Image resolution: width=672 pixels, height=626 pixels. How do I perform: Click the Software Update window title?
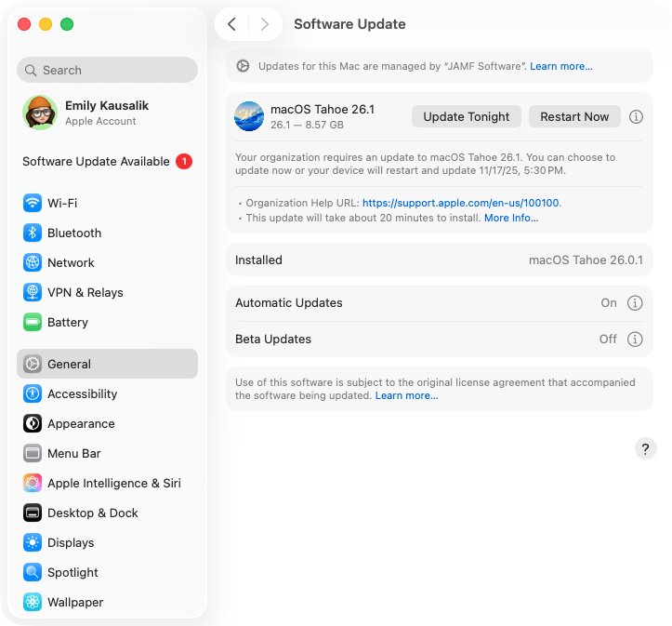[x=349, y=24]
